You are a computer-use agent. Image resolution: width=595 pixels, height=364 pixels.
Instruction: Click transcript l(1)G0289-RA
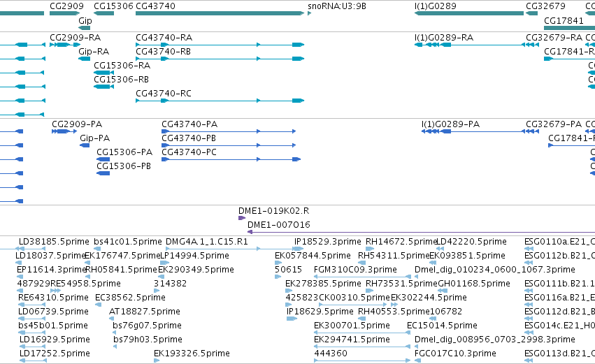[444, 38]
